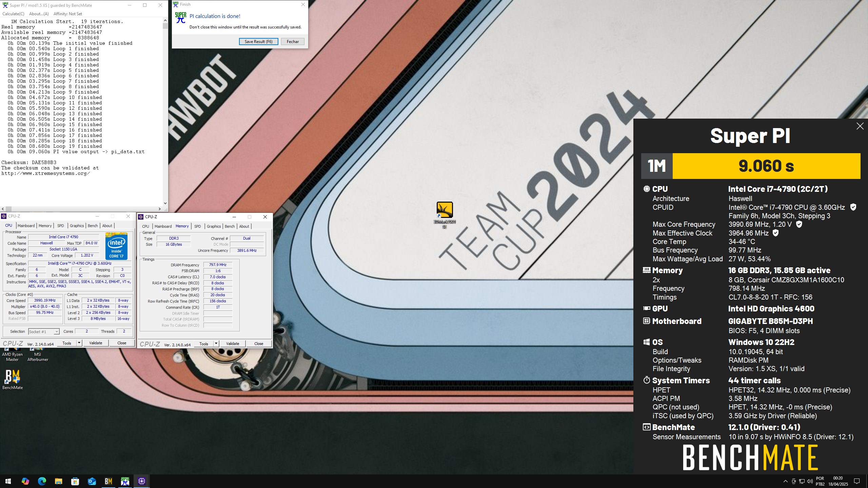Click Close button in CPU-Z Memory window
The width and height of the screenshot is (868, 488).
pos(259,344)
